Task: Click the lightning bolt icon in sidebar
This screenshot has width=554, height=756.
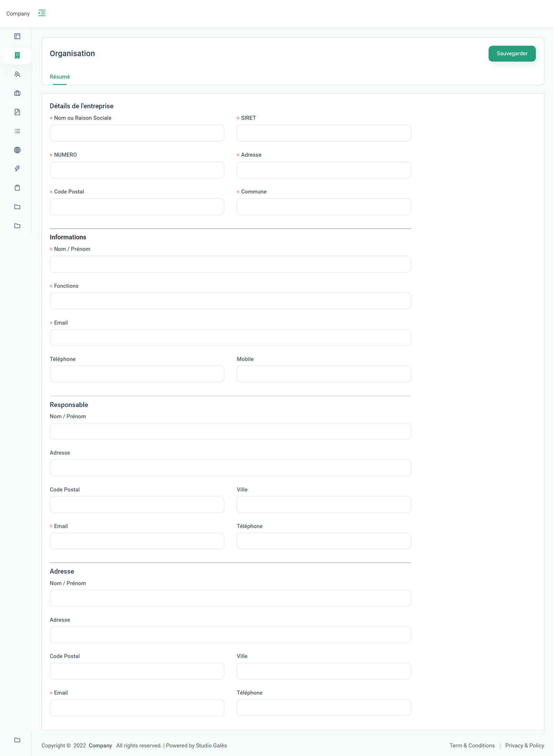Action: 17,169
